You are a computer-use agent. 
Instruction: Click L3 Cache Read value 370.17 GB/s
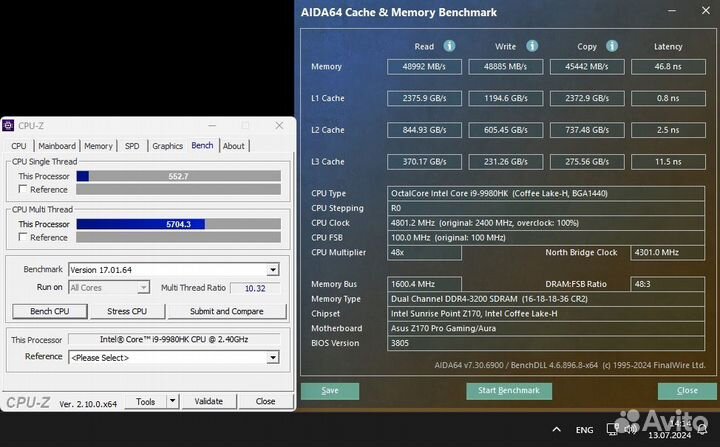[424, 162]
